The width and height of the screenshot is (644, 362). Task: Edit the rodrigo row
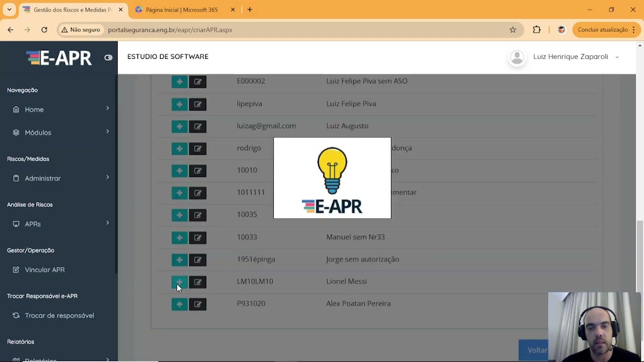click(x=198, y=148)
